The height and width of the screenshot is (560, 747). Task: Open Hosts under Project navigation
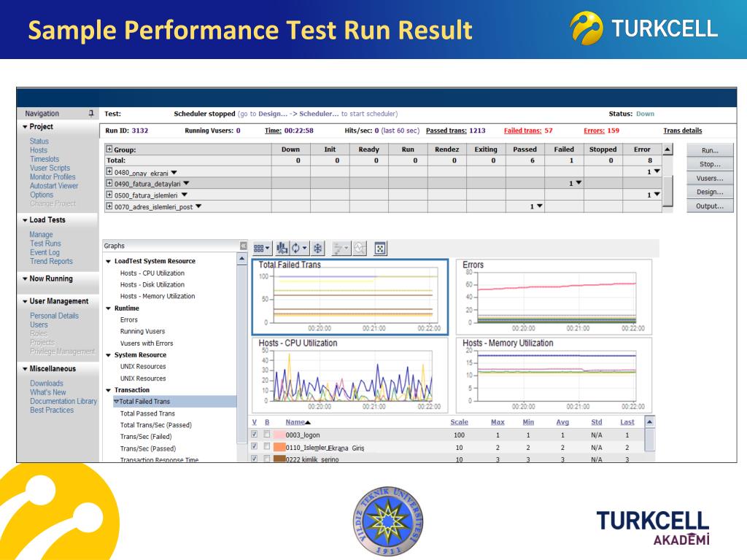[x=39, y=150]
